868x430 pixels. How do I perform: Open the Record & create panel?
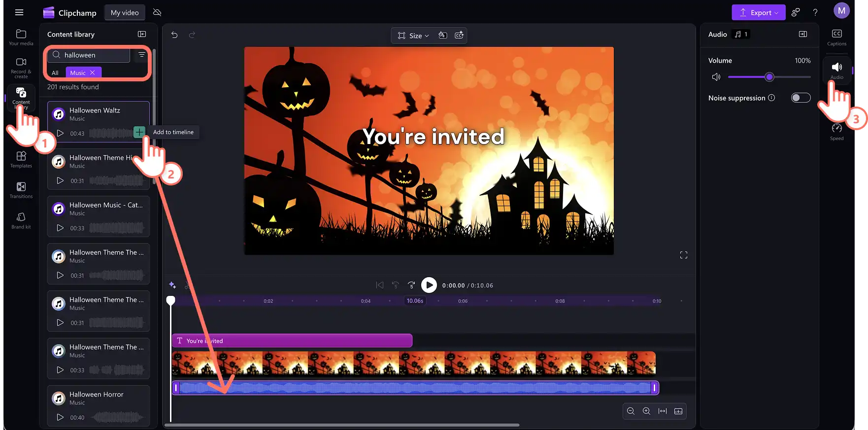pyautogui.click(x=21, y=68)
